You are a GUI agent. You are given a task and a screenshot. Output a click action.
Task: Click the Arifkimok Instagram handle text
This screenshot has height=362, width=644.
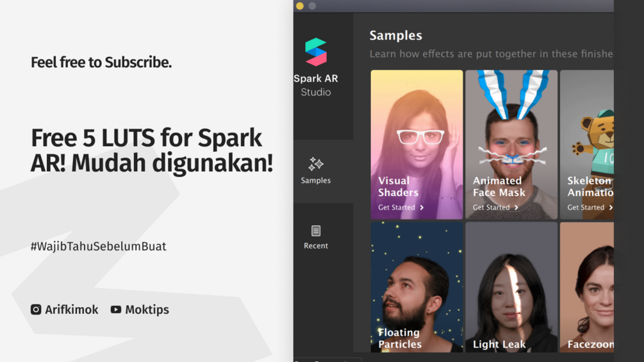72,309
